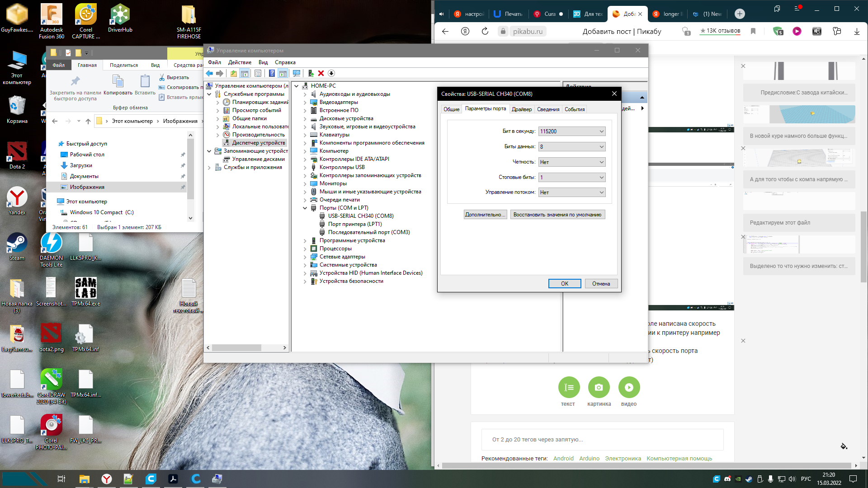Click the Электроника recommended tag link
Screen dimensions: 868x488
(x=623, y=458)
